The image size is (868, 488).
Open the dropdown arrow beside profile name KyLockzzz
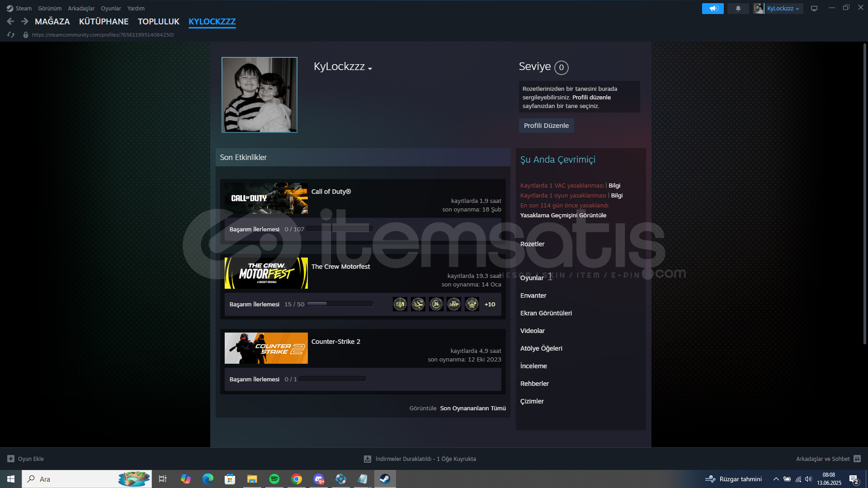(x=370, y=69)
